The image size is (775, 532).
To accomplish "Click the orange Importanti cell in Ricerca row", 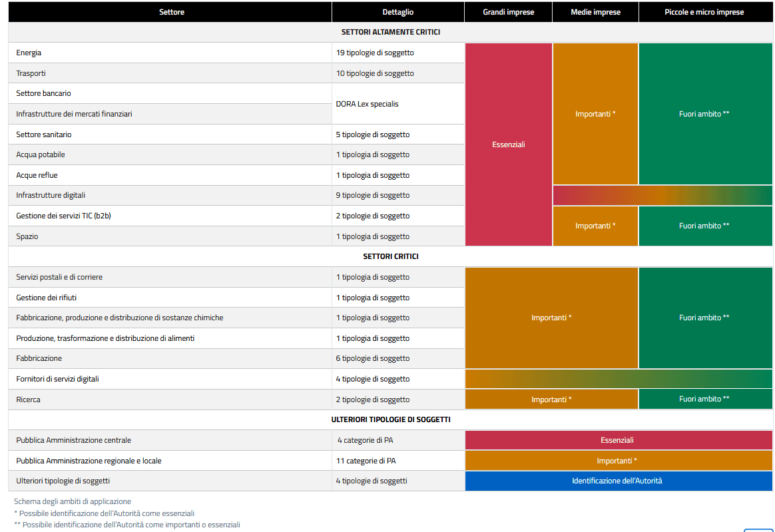I will pos(551,399).
